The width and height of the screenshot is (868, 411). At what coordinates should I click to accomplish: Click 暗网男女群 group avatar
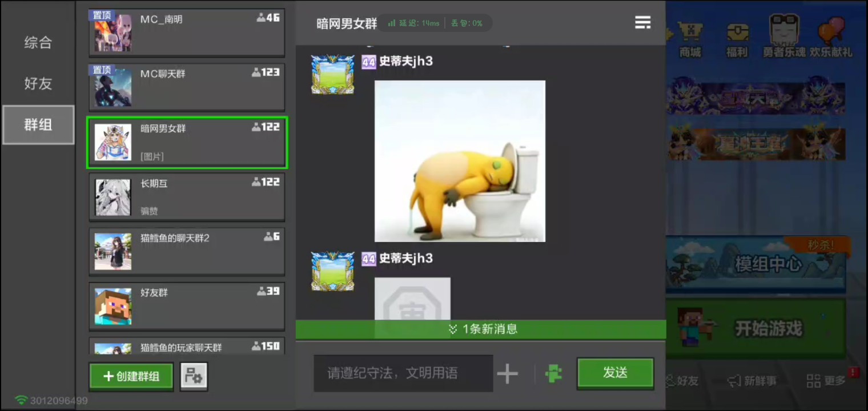coord(113,142)
